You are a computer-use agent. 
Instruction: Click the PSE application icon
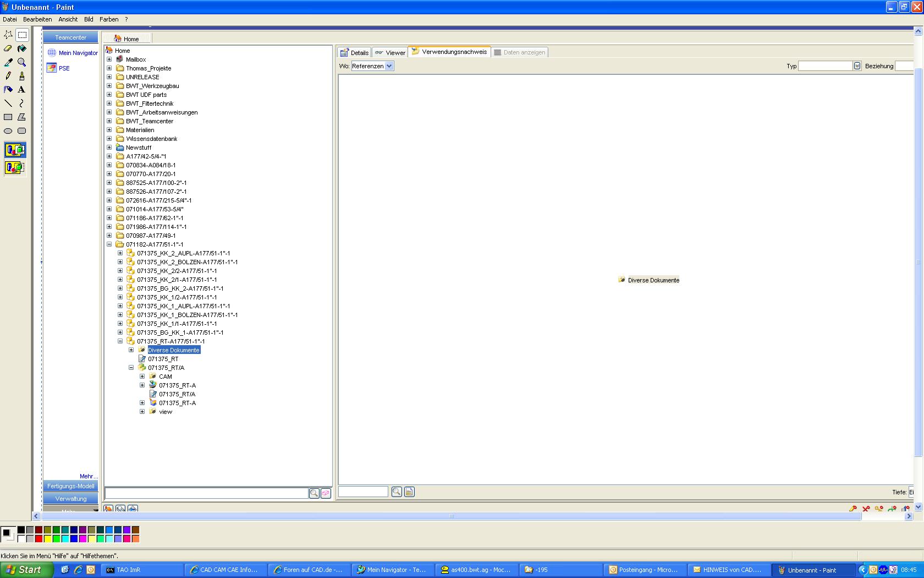click(x=52, y=68)
